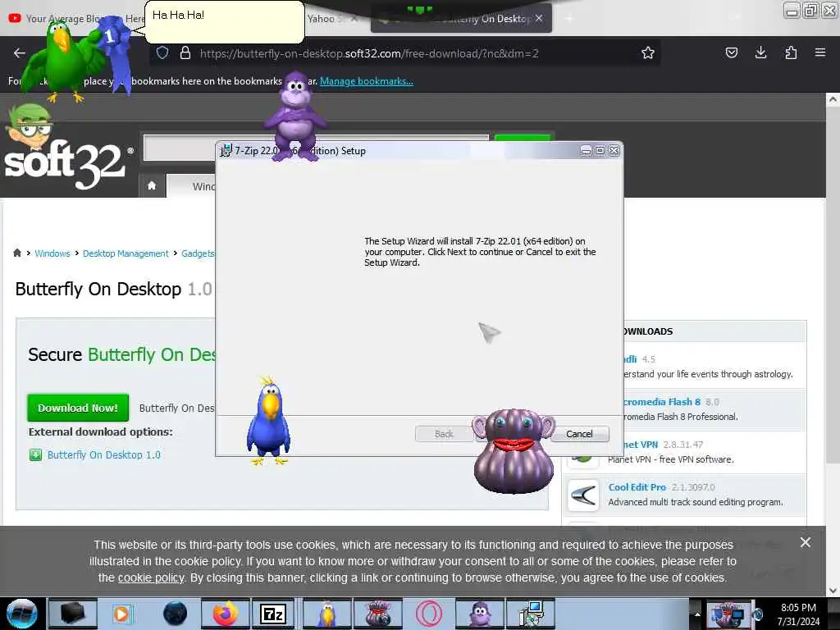Screen dimensions: 840x630
Task: Show hidden system tray icons arrow
Action: [x=697, y=614]
